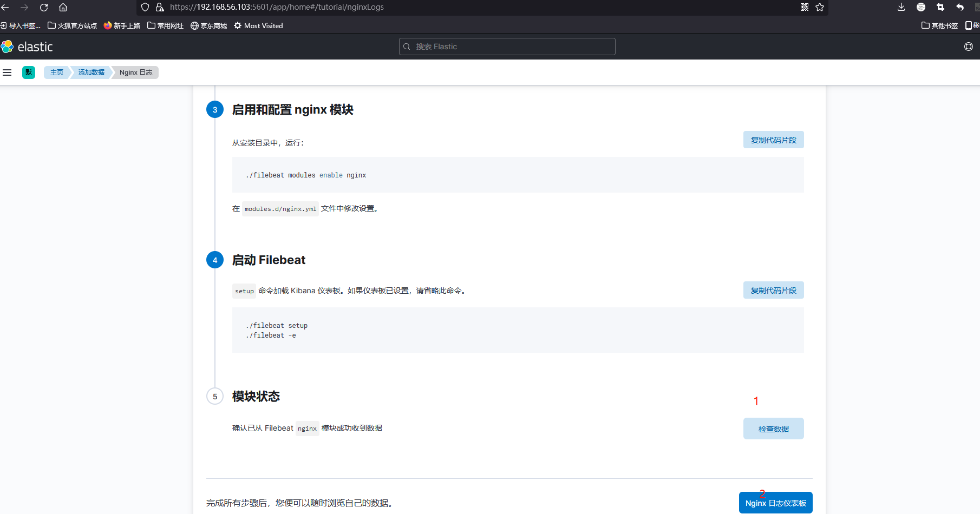
Task: Open the downloads arrow icon
Action: point(901,7)
